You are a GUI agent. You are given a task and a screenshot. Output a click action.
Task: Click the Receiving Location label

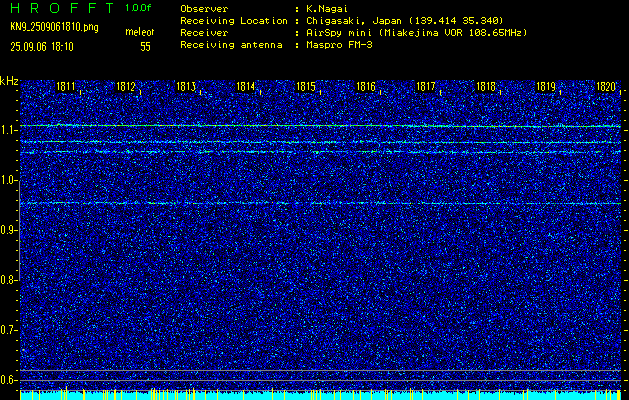click(x=234, y=21)
